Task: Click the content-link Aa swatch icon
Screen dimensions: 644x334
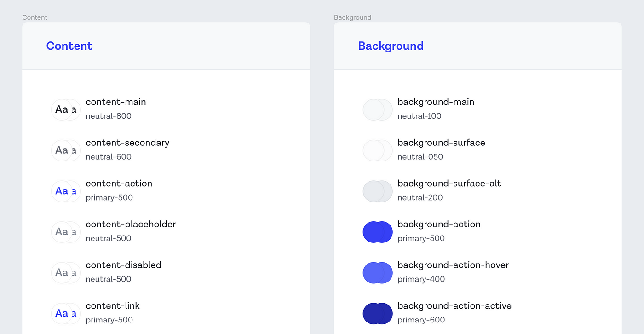Action: [x=66, y=313]
